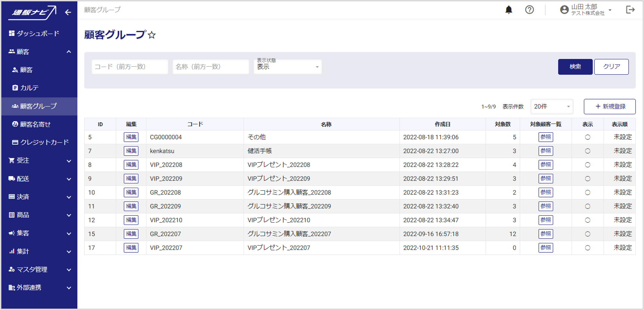The width and height of the screenshot is (644, 310).
Task: Open the ダッシュボード dashboard item
Action: coord(38,34)
